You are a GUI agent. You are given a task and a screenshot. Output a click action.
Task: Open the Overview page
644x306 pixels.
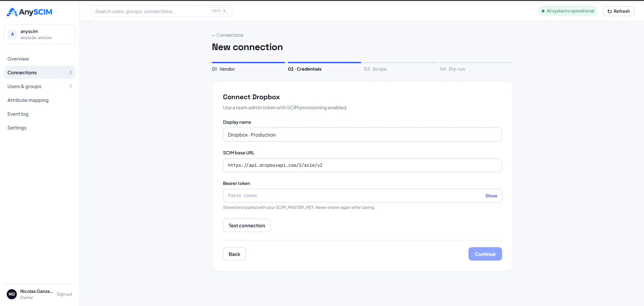coord(39,59)
